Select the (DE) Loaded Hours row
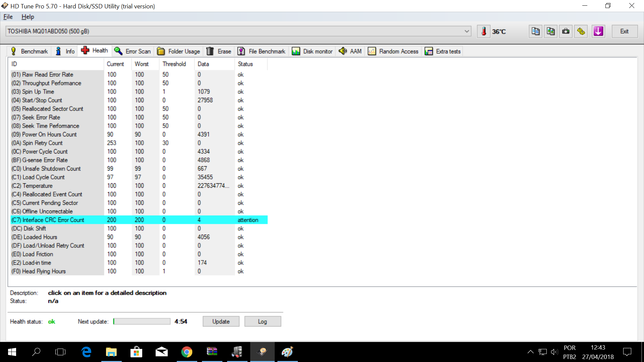Viewport: 644px width, 362px height. [x=139, y=237]
